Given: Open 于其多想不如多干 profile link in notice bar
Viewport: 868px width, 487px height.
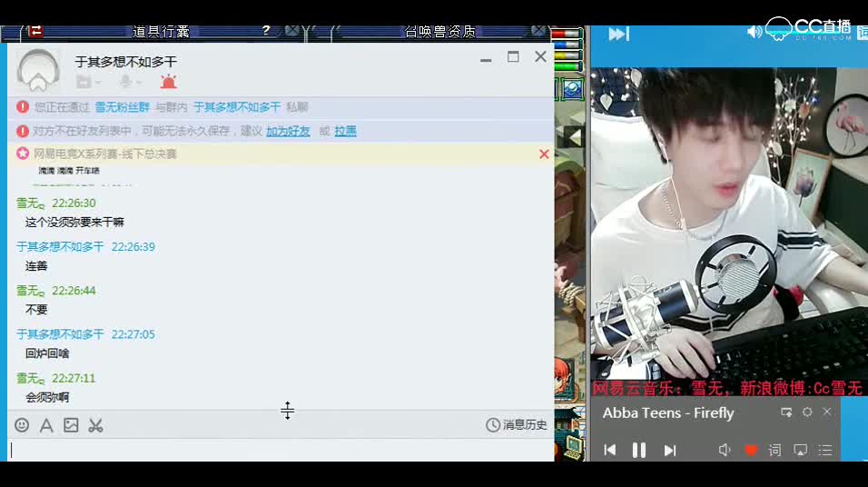Looking at the screenshot, I should 237,107.
